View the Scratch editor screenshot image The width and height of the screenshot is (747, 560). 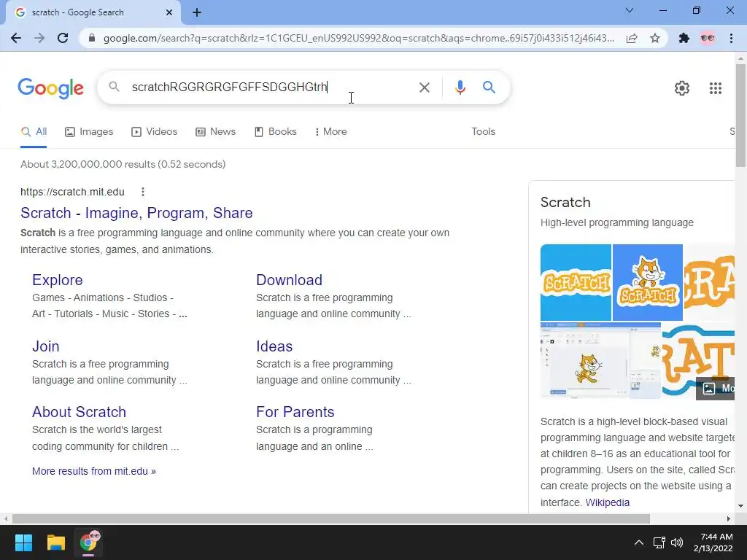(601, 360)
